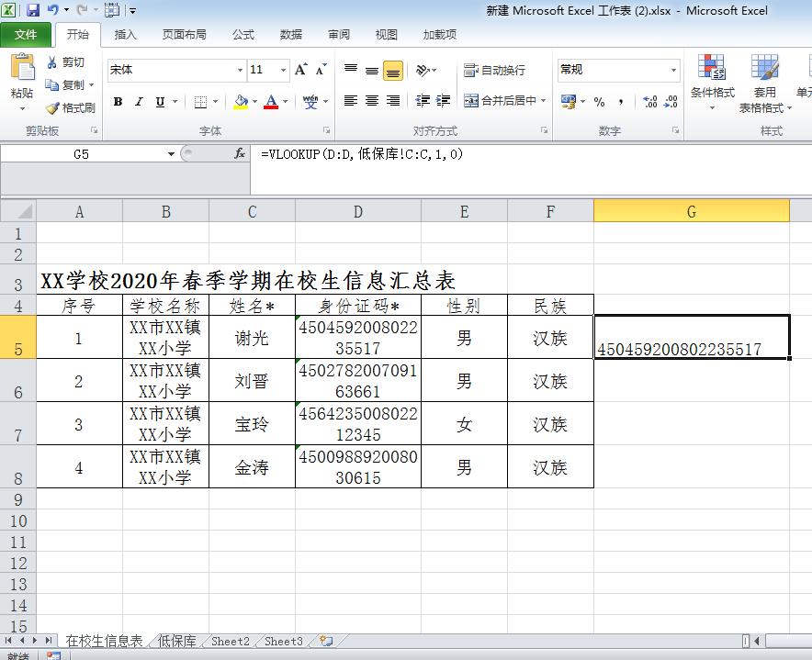Click the Cut (剪切) scissors icon
812x660 pixels.
pyautogui.click(x=52, y=62)
